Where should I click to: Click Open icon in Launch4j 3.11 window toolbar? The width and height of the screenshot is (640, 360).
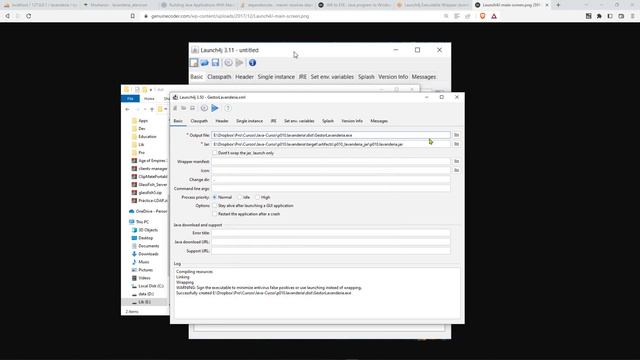(204, 62)
